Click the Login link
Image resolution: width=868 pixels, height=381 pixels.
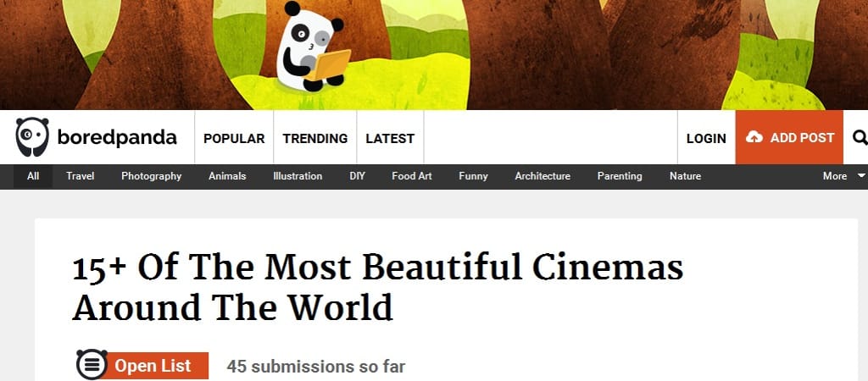tap(706, 138)
